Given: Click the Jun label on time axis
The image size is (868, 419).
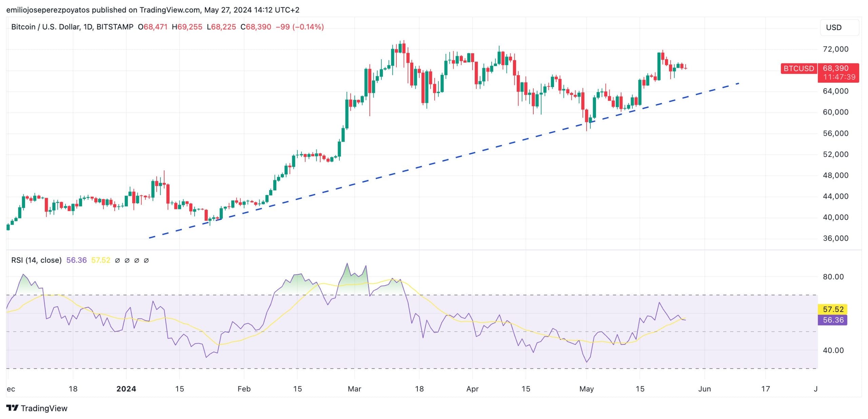Looking at the screenshot, I should tap(704, 389).
